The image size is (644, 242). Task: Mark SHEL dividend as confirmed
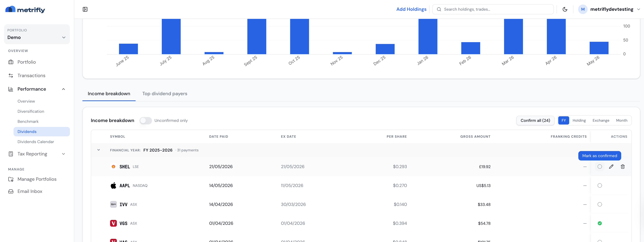(599, 167)
